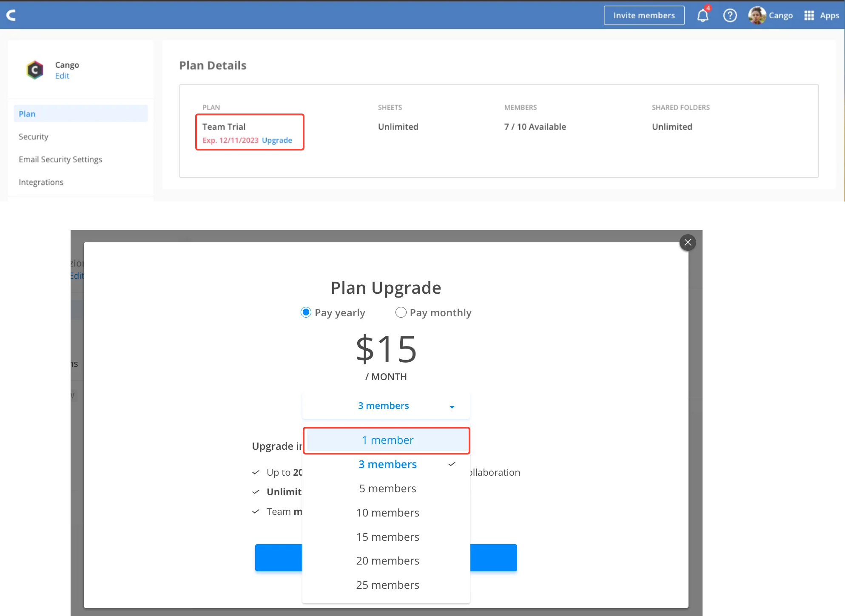Open Email Security Settings in sidebar
Screen dimensions: 845x616
(x=60, y=159)
